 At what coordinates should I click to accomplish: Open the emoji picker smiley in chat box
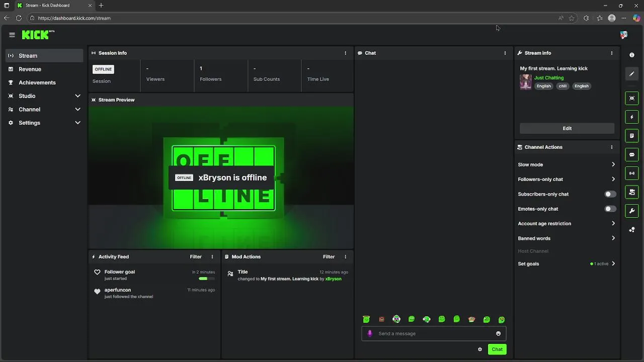[x=499, y=333]
